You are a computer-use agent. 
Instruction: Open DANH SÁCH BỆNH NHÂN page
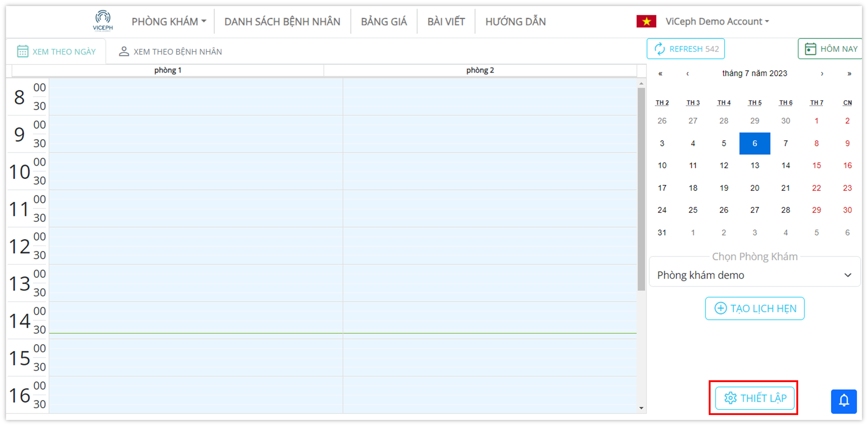[x=282, y=21]
